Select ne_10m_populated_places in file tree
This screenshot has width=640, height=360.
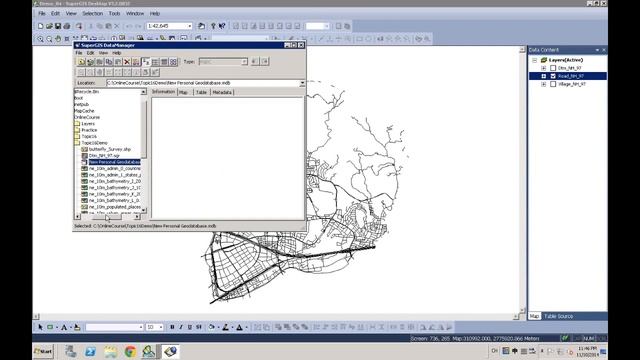click(x=115, y=207)
